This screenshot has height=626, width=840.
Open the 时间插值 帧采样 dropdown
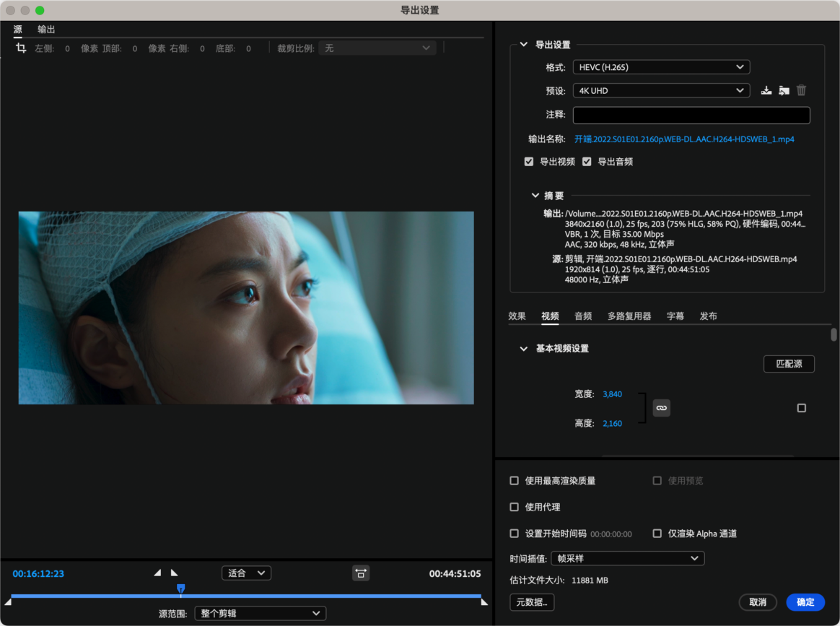(627, 558)
